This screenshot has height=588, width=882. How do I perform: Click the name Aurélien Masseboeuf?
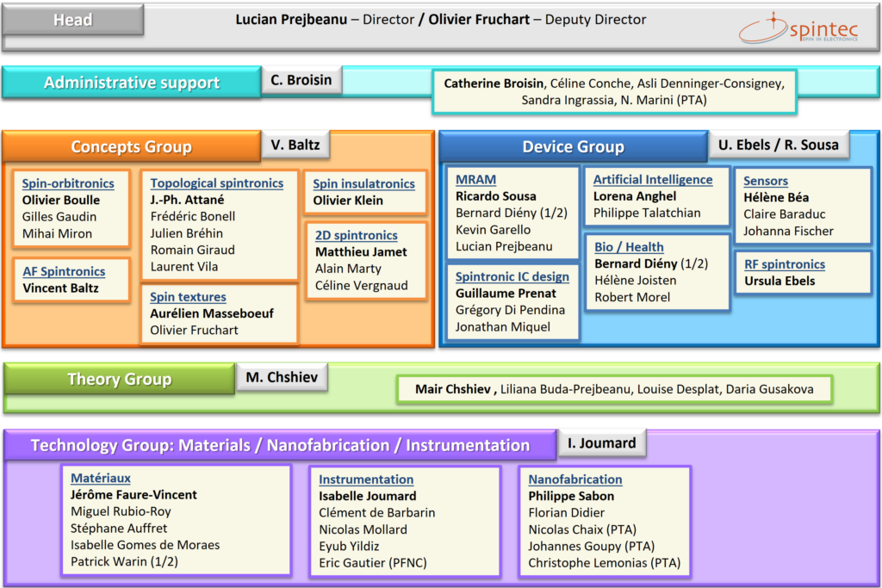212,313
